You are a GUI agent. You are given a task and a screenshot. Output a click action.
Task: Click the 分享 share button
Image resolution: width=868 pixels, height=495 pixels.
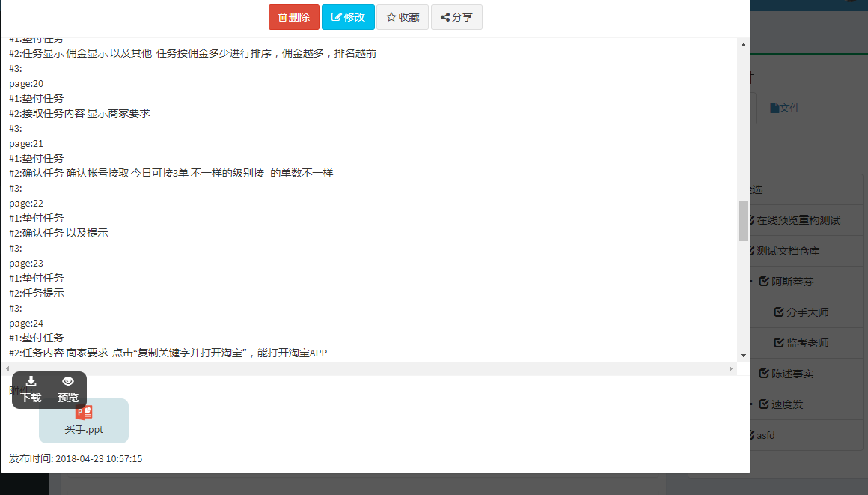tap(456, 17)
